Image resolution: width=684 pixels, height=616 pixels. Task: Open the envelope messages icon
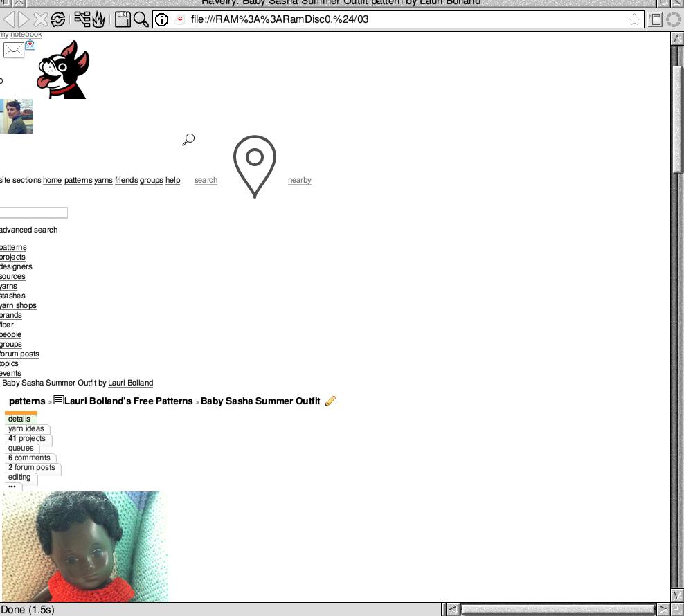point(14,50)
